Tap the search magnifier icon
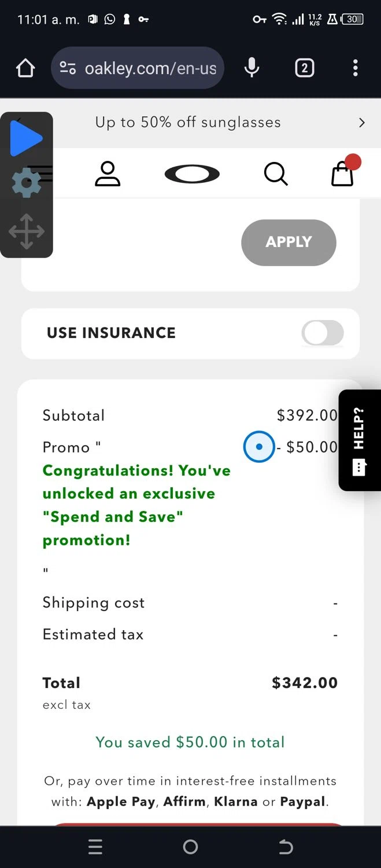The height and width of the screenshot is (868, 381). (276, 174)
